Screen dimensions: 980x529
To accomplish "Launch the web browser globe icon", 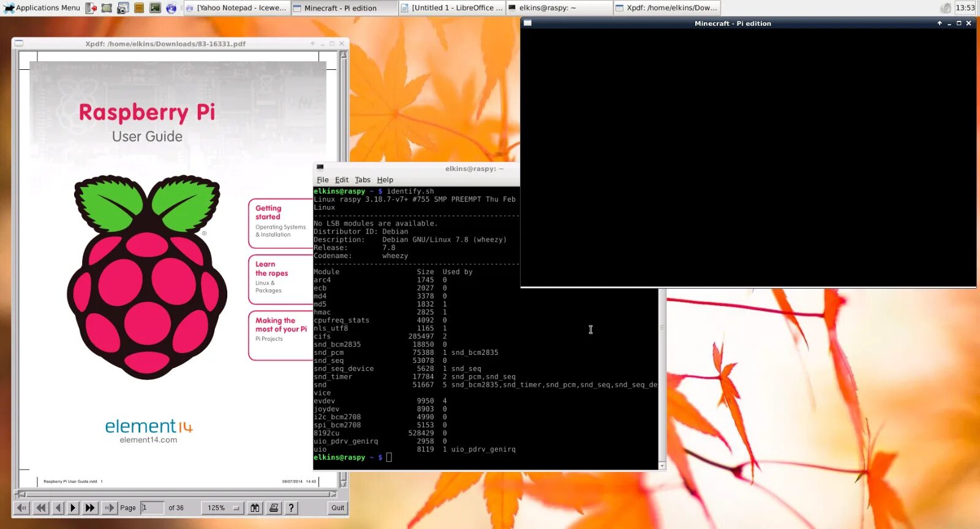I will [171, 8].
